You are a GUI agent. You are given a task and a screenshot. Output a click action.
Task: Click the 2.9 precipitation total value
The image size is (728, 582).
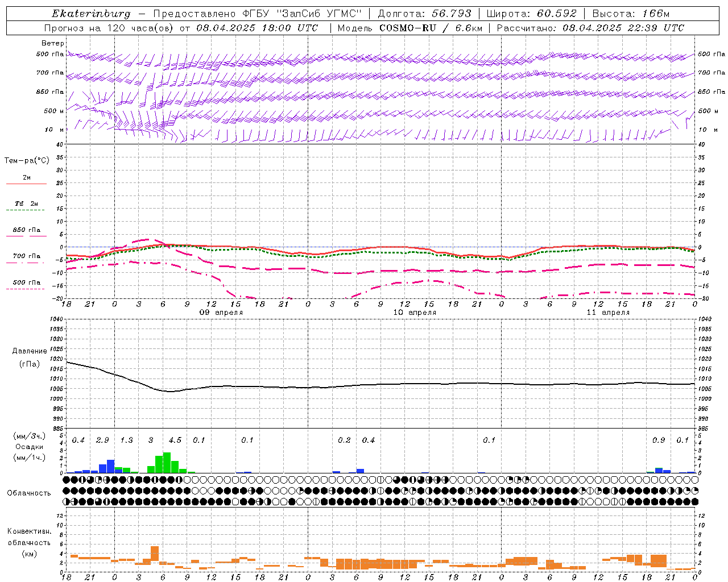click(x=102, y=440)
